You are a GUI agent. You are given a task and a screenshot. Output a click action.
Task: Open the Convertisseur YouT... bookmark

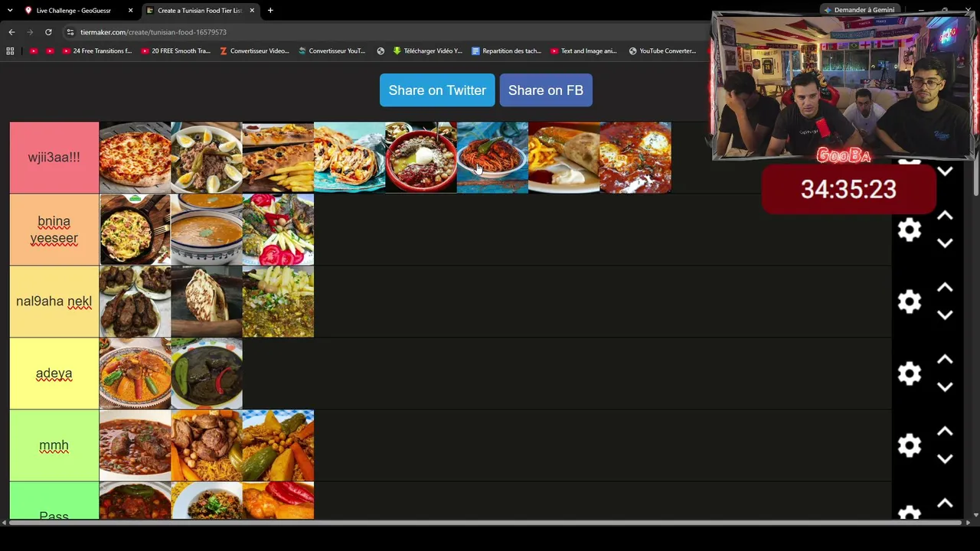pos(332,51)
